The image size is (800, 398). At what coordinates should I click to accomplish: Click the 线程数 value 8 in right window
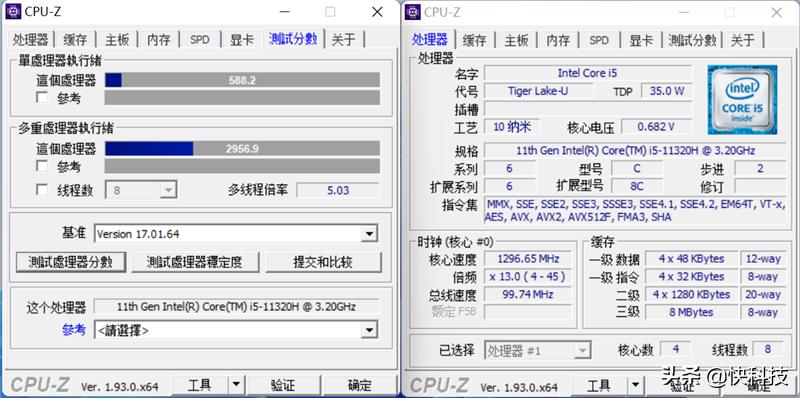pos(767,350)
